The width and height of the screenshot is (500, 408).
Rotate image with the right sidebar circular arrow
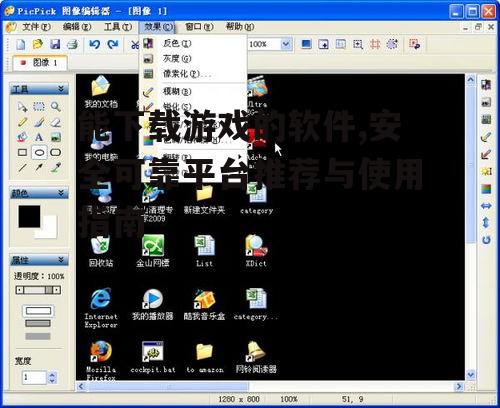[x=486, y=240]
